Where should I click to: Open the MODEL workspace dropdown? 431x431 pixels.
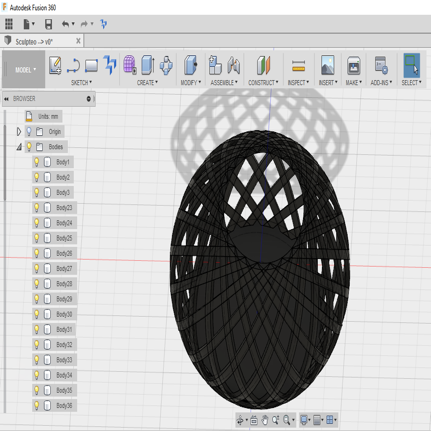pos(24,69)
